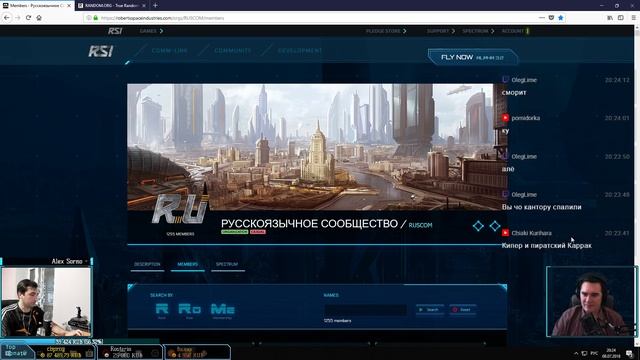
Task: Click the large RSI logo
Action: point(101,51)
